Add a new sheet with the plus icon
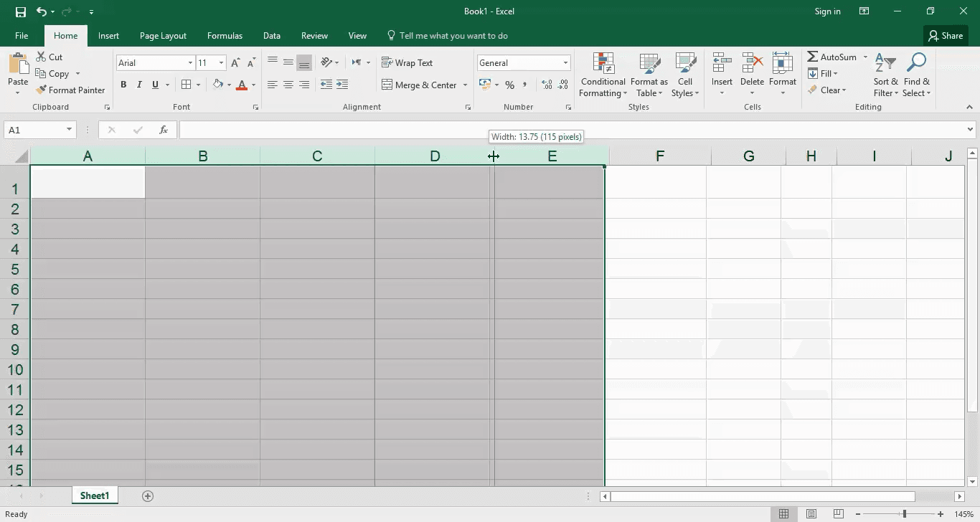The image size is (980, 522). click(148, 496)
